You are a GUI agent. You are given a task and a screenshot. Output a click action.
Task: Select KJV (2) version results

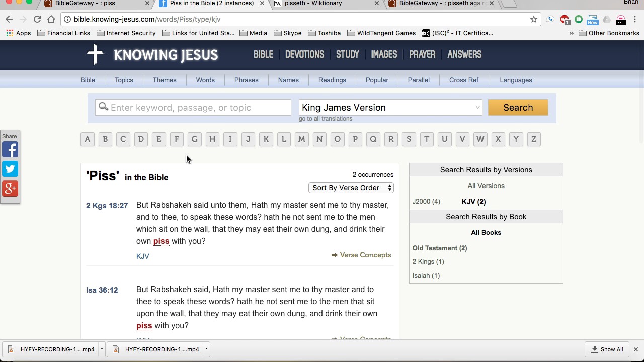473,201
